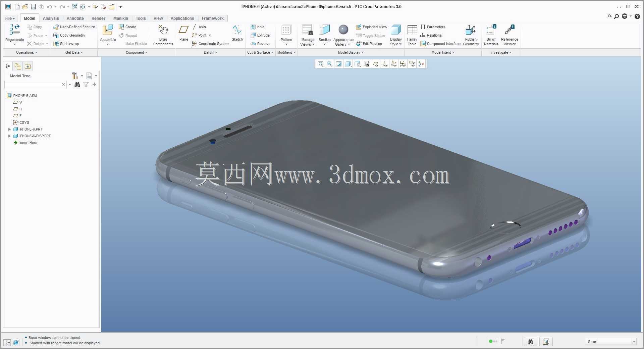The image size is (644, 349).
Task: Switch to the Annotate tab
Action: 75,18
